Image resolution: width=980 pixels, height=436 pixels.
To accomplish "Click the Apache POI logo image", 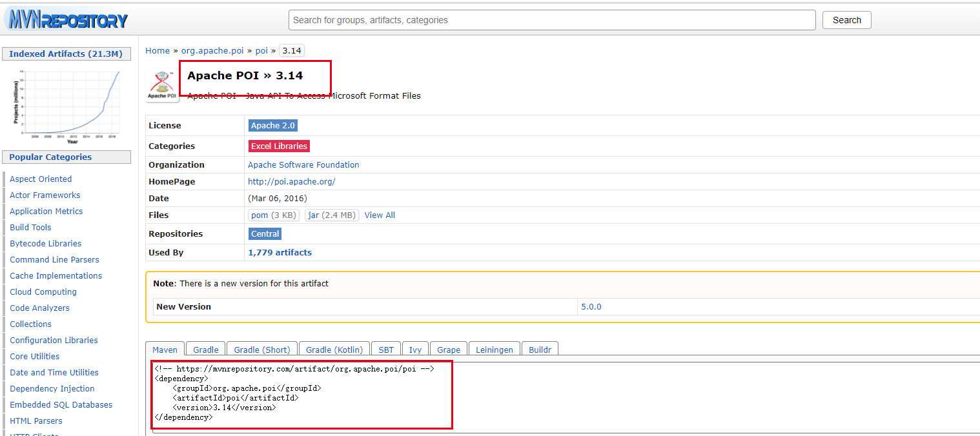I will (x=162, y=85).
